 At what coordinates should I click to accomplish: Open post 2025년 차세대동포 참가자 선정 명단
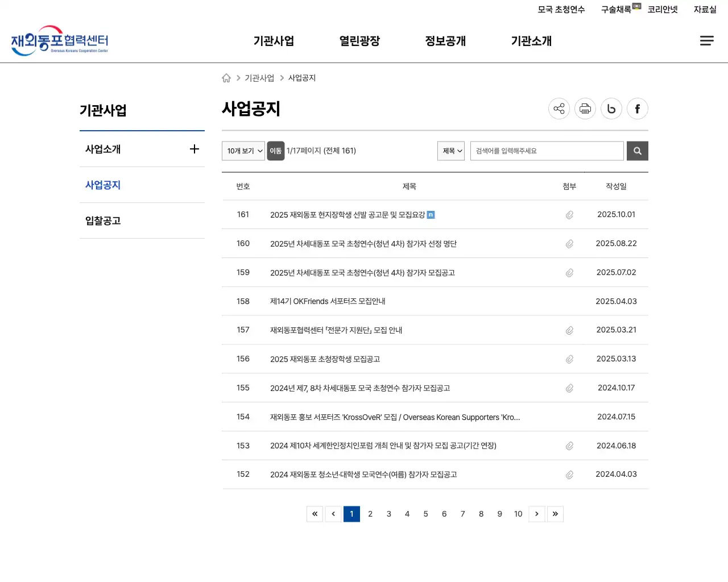click(x=363, y=244)
